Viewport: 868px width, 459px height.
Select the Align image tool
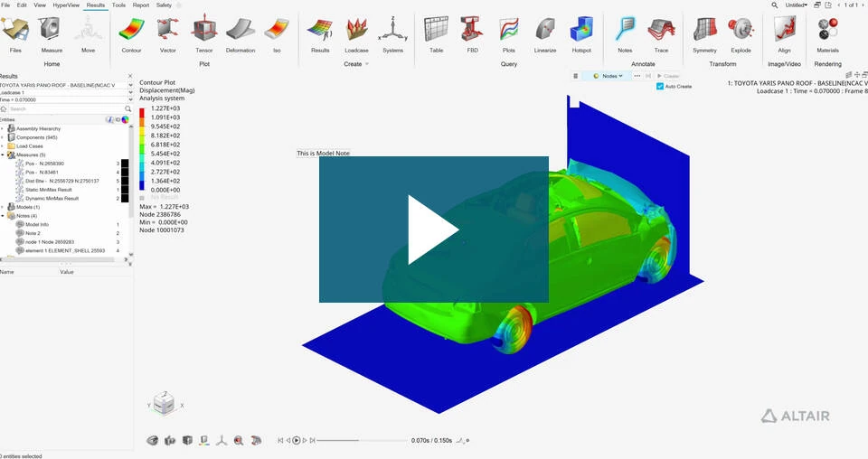(785, 34)
